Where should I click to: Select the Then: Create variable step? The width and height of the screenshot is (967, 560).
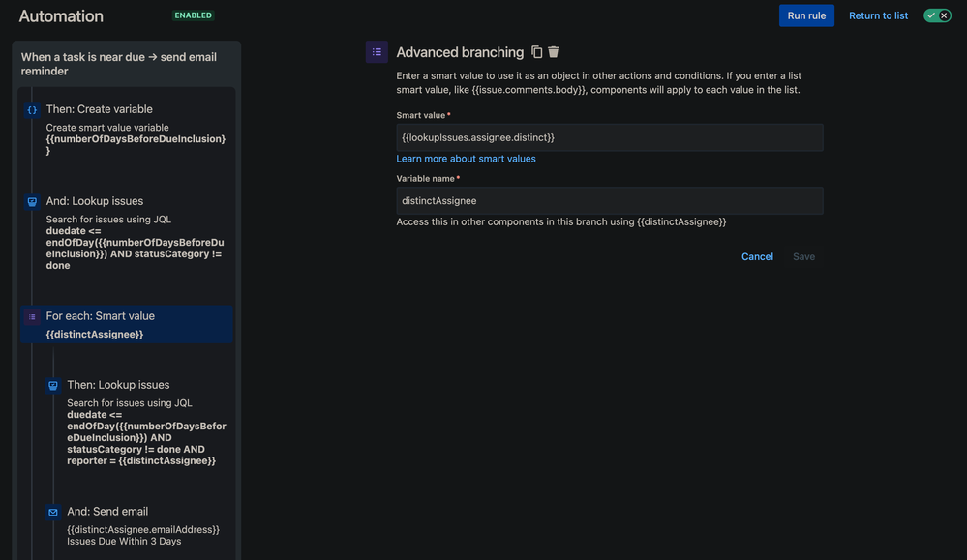tap(127, 132)
